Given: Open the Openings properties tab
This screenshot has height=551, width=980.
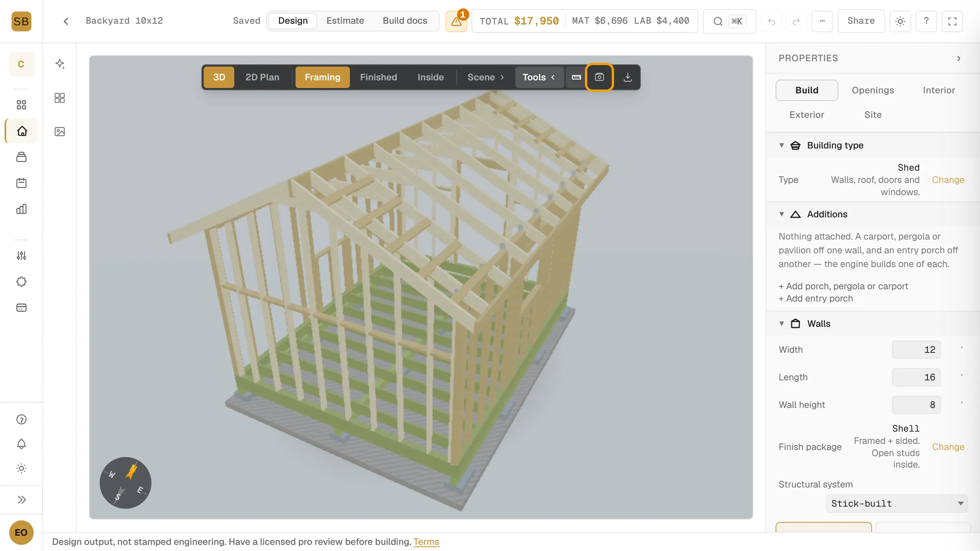Looking at the screenshot, I should pyautogui.click(x=873, y=90).
